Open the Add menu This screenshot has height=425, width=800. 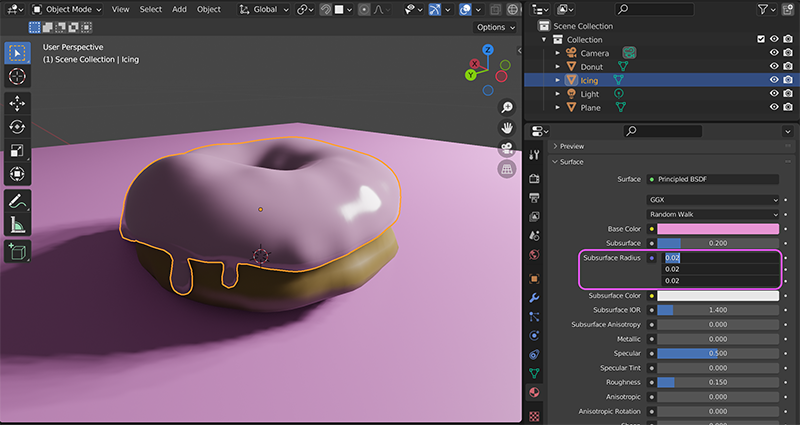(x=179, y=9)
